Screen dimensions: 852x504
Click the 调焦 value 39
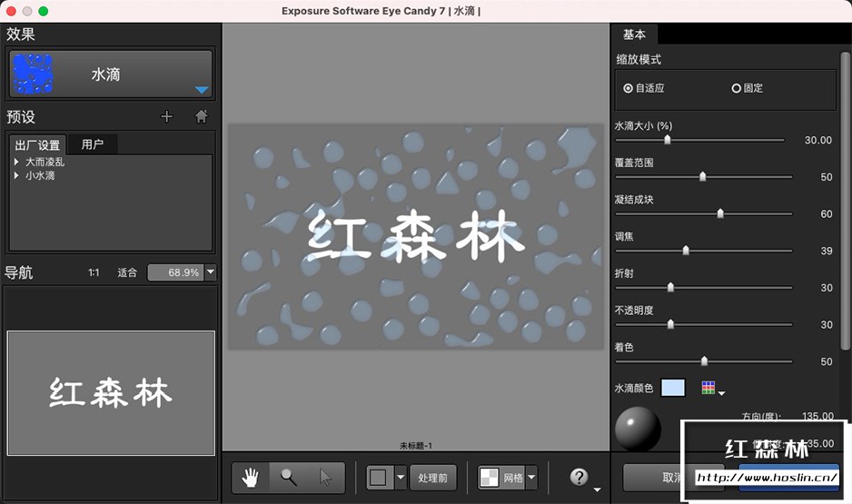click(826, 251)
